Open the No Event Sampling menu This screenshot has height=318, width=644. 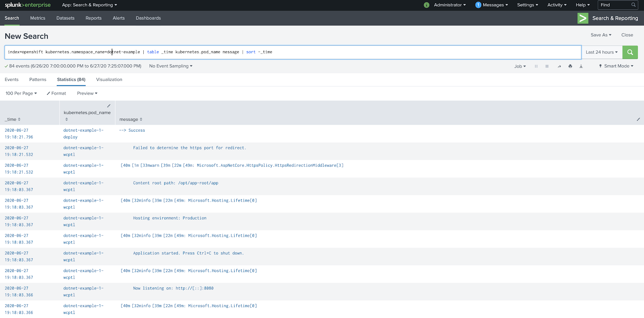[x=171, y=66]
